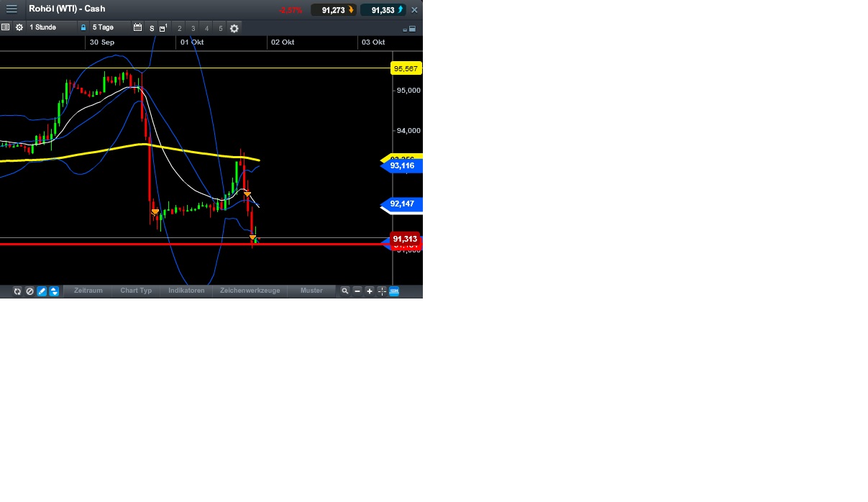Open the hamburger menu
The height and width of the screenshot is (502, 868).
(x=12, y=9)
